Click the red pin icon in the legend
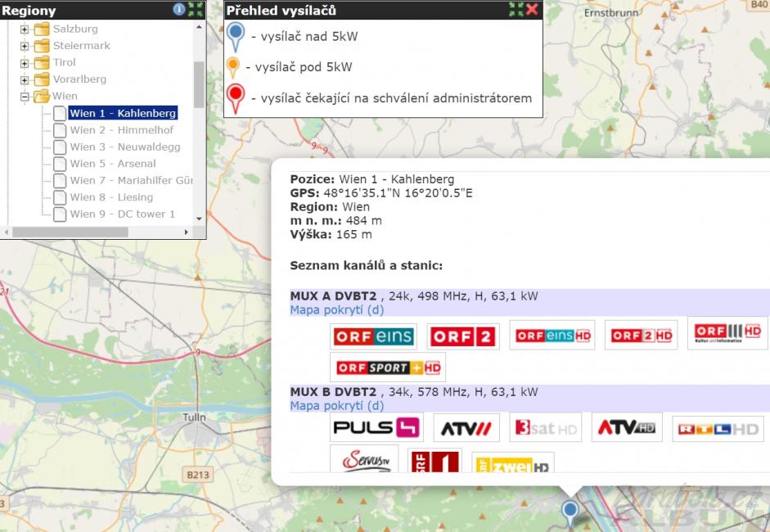This screenshot has height=532, width=770. pos(236,98)
